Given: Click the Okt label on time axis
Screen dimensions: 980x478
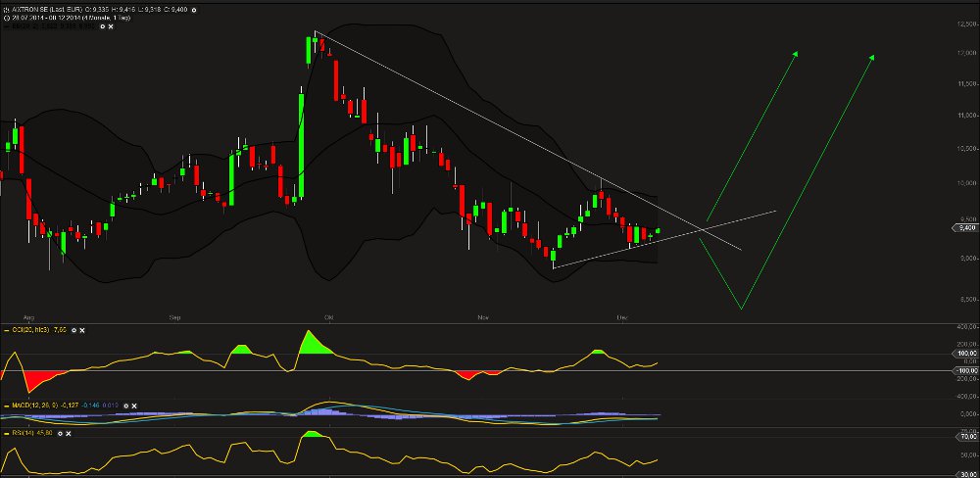Looking at the screenshot, I should click(329, 318).
